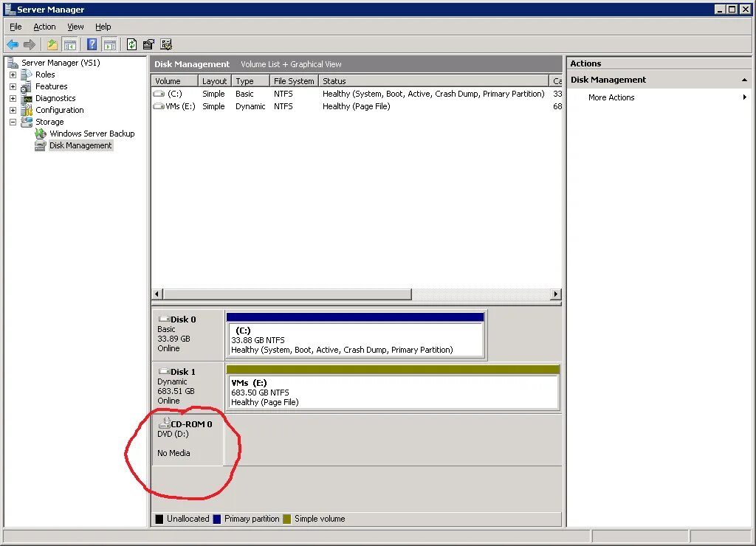Select the Disk 1 label panel
Viewport: 756px width, 546px height.
click(188, 387)
